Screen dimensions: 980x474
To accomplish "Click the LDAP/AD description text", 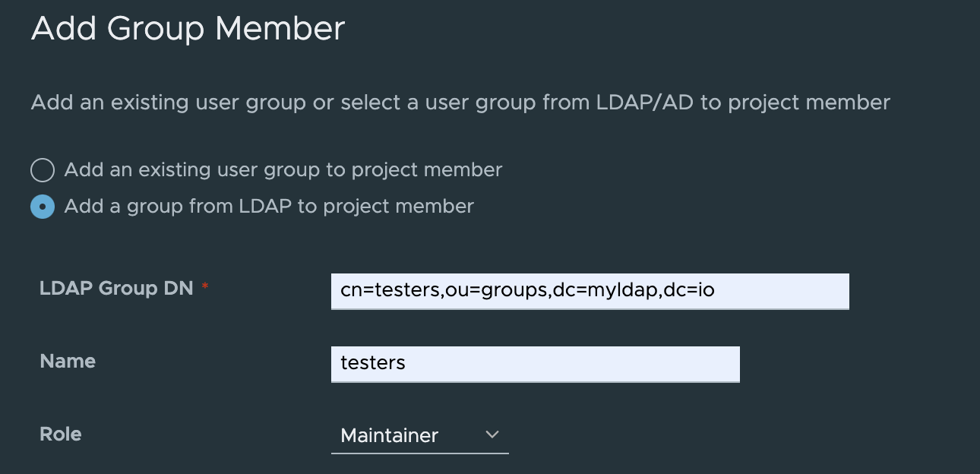I will 460,103.
